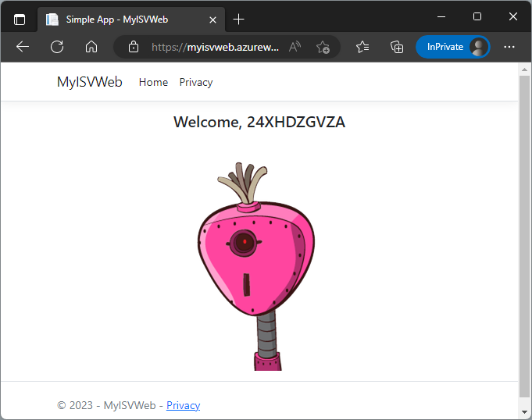Close the Simple App - MyISVWeb tab
The height and width of the screenshot is (420, 532).
point(212,20)
